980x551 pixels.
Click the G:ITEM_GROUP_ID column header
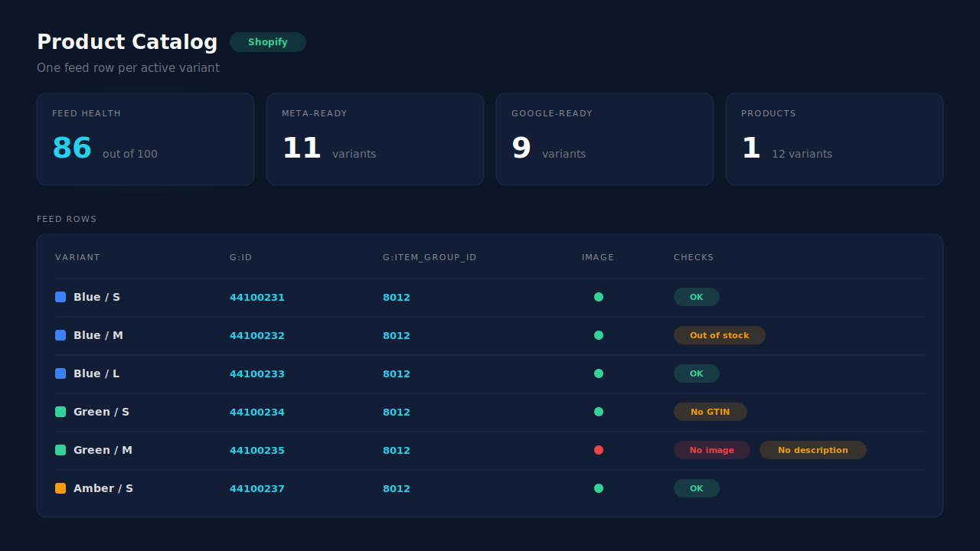(430, 257)
